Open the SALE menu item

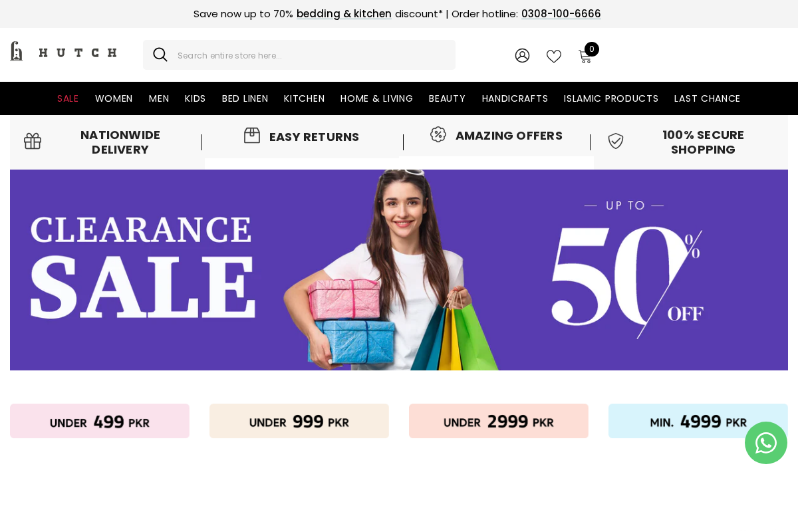coord(68,98)
